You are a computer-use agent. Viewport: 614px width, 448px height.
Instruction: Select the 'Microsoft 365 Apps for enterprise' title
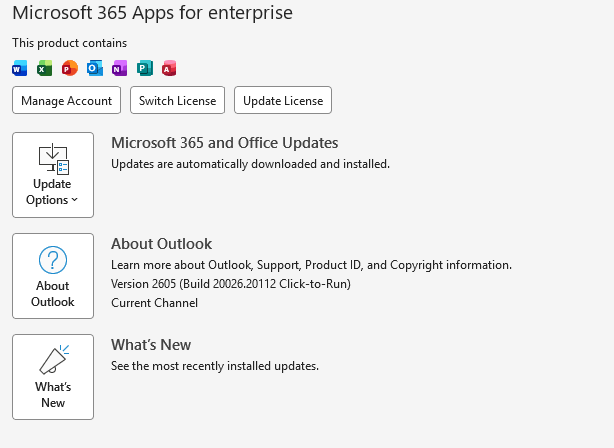pyautogui.click(x=152, y=13)
